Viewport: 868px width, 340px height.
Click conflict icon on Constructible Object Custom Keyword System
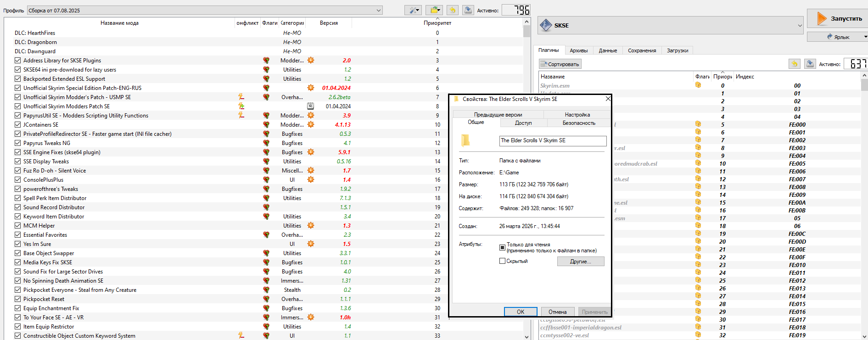coord(241,335)
